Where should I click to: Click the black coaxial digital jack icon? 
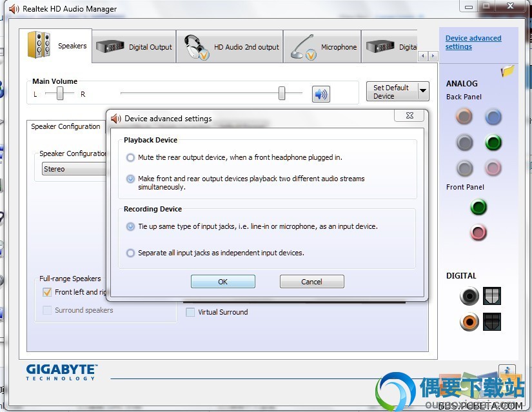coord(469,296)
